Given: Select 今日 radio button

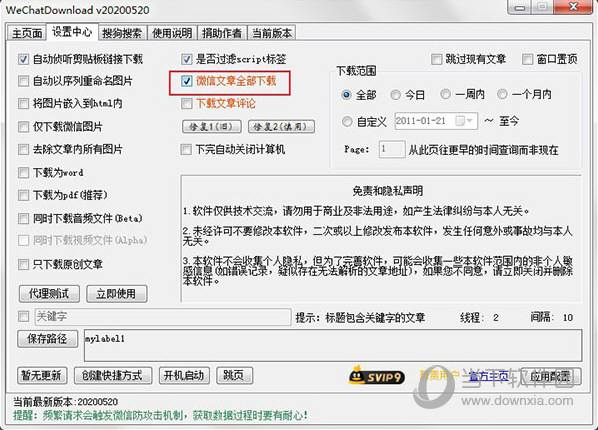Looking at the screenshot, I should tap(395, 94).
